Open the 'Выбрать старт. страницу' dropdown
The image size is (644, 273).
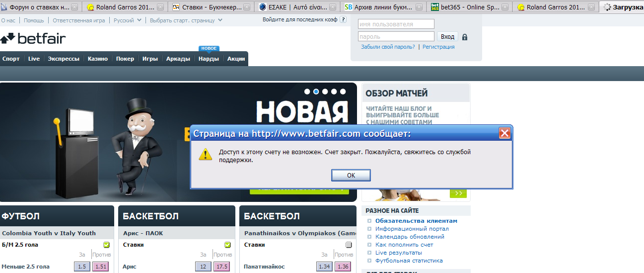coord(186,20)
